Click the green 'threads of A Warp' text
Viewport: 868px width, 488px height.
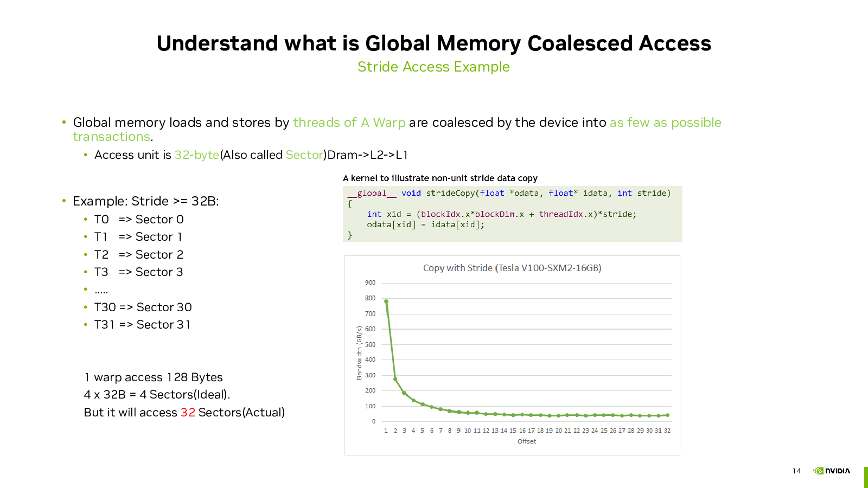(349, 123)
